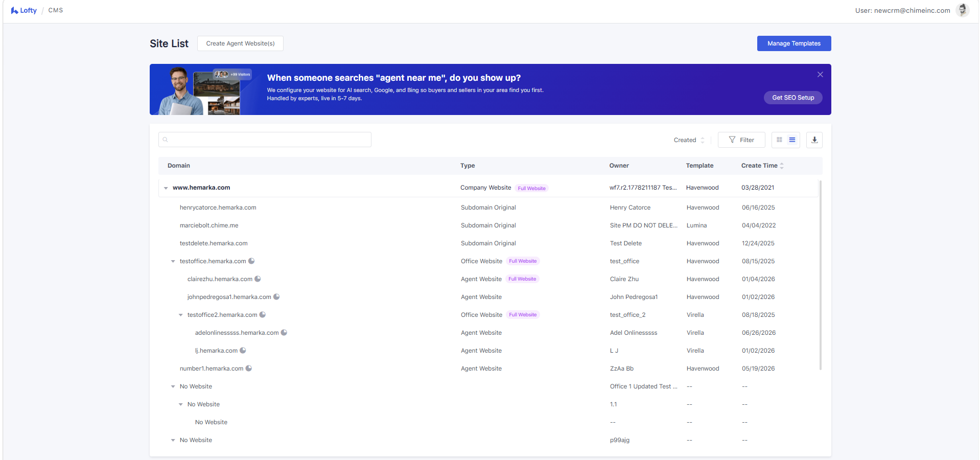Click Create Agent Website(s) button

coord(240,43)
